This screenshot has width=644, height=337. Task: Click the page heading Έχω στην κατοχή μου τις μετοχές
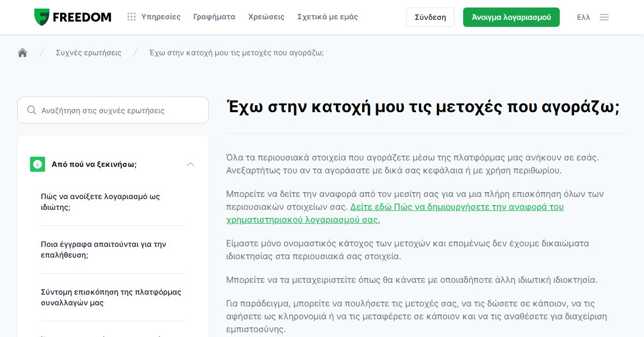pyautogui.click(x=423, y=107)
